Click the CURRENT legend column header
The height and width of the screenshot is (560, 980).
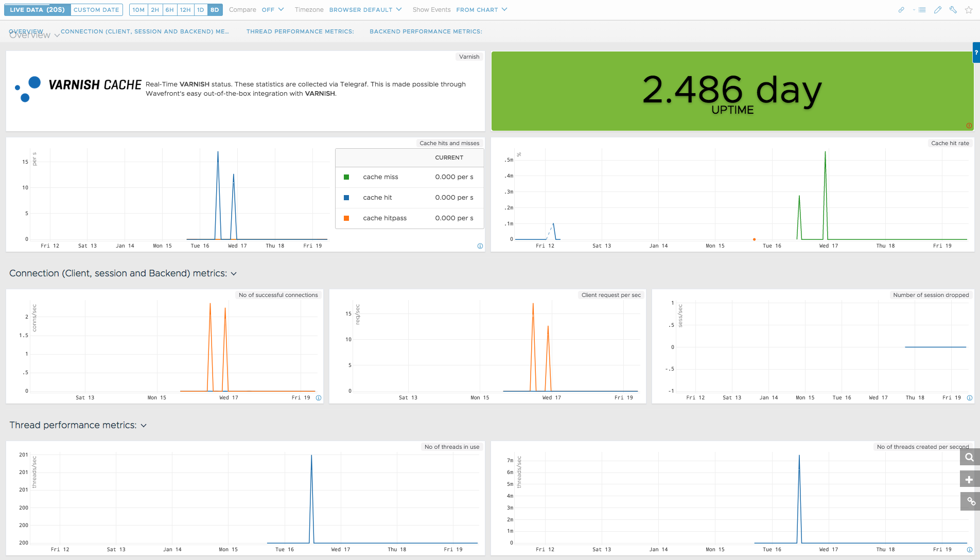(449, 157)
